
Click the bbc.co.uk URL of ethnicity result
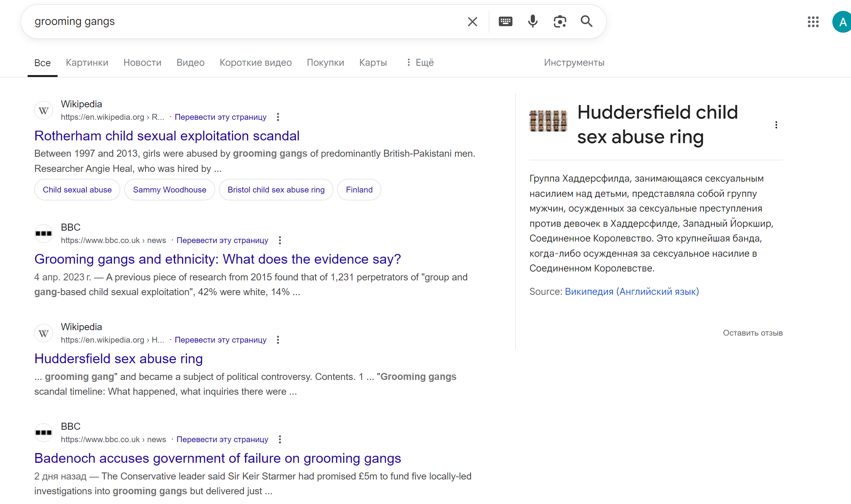[x=113, y=240]
